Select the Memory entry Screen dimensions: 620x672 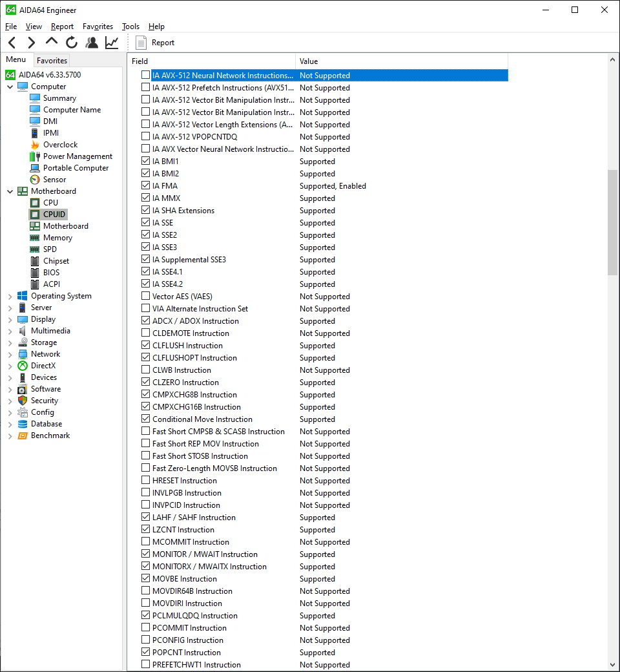(x=57, y=237)
